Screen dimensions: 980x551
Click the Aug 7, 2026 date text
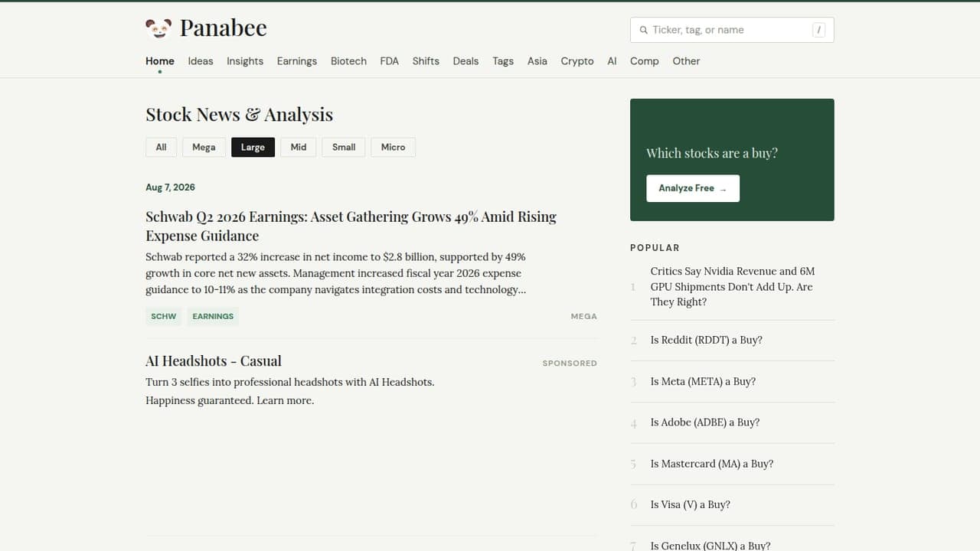[x=170, y=187]
